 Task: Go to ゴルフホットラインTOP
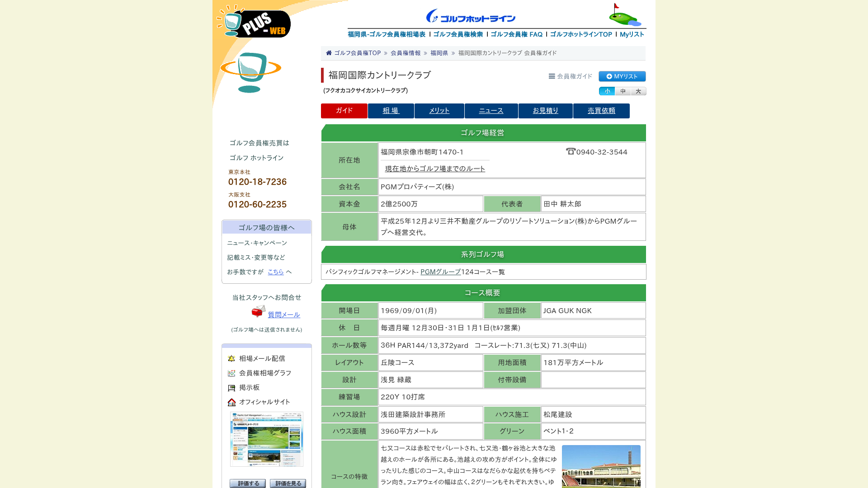(x=581, y=34)
